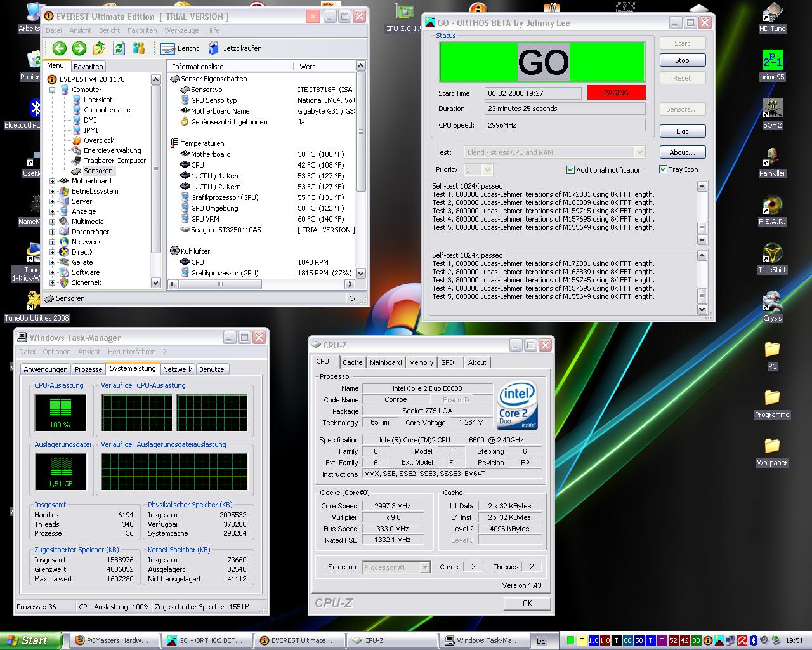
Task: Click the EVEREST users toolbar icon
Action: click(x=139, y=48)
